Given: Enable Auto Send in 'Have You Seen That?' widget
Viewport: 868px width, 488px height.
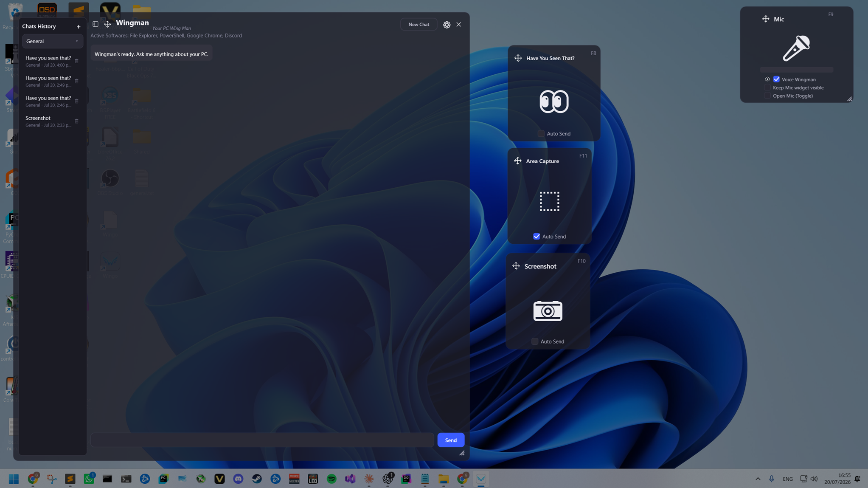Looking at the screenshot, I should tap(541, 133).
